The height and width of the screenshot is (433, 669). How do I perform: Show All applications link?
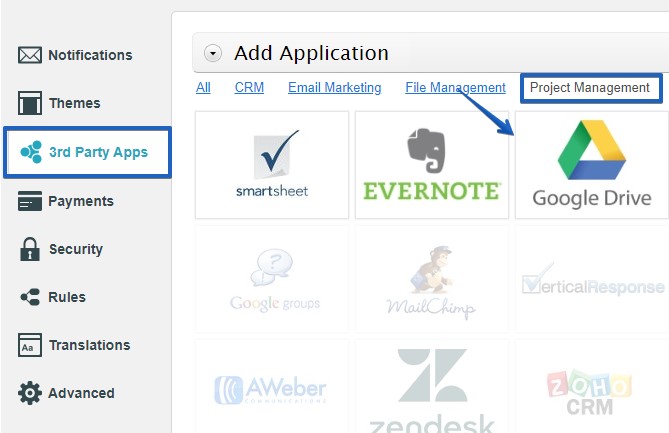[x=203, y=88]
